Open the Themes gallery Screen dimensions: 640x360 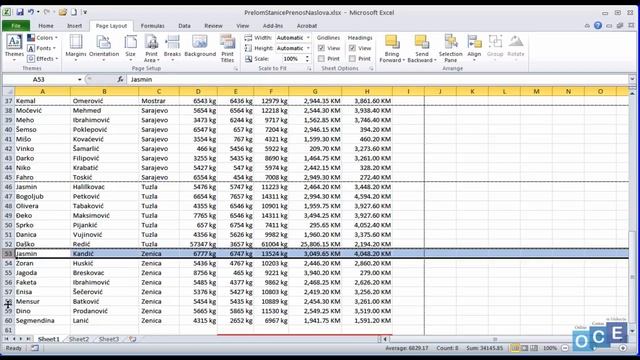(x=14, y=48)
